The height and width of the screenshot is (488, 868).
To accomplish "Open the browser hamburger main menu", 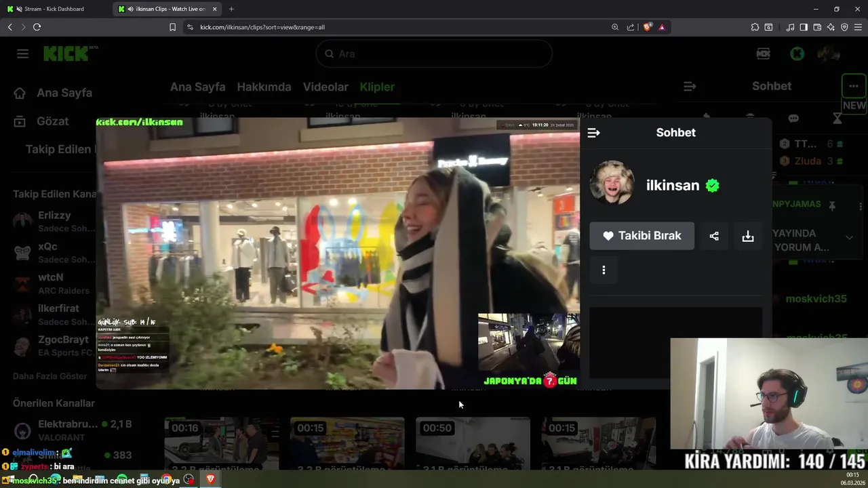I will pos(859,27).
